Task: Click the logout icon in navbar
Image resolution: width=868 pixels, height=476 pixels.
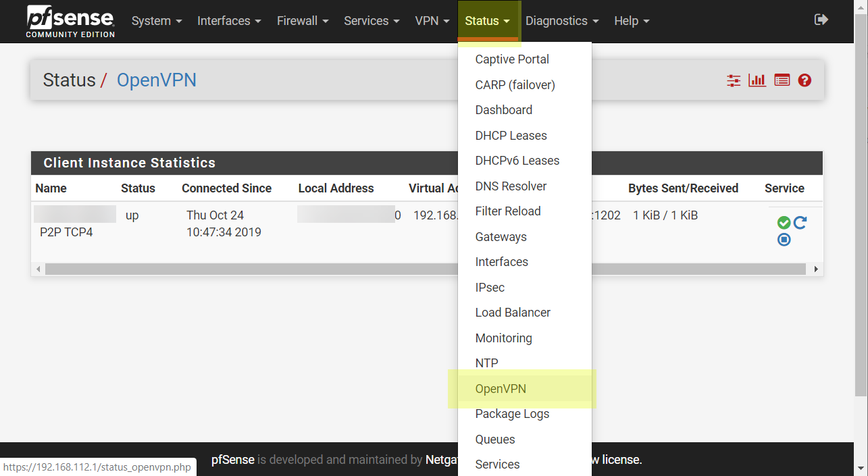Action: pos(821,20)
